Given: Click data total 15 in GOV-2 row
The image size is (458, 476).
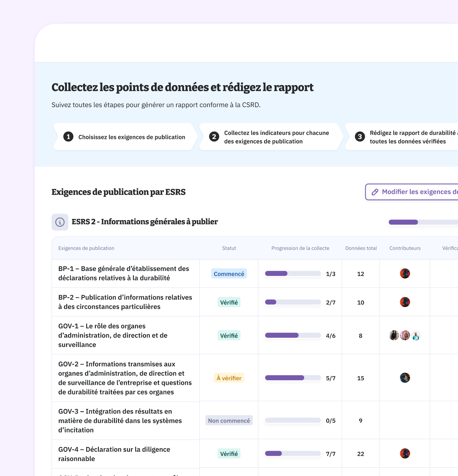Looking at the screenshot, I should [x=361, y=378].
